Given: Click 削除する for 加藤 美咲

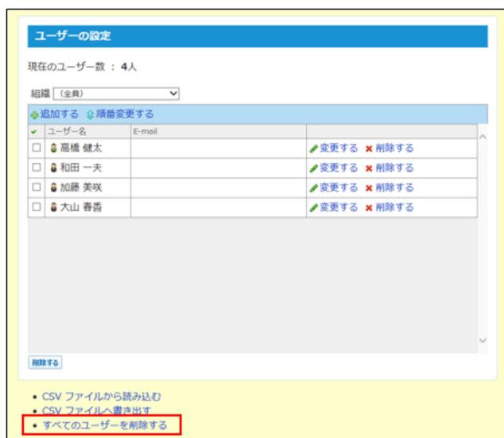Looking at the screenshot, I should 394,188.
